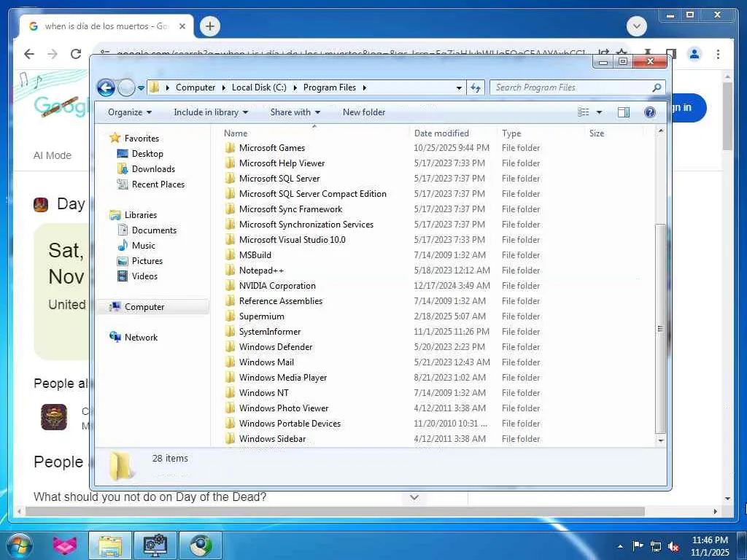Open the Include in library menu

click(x=211, y=112)
